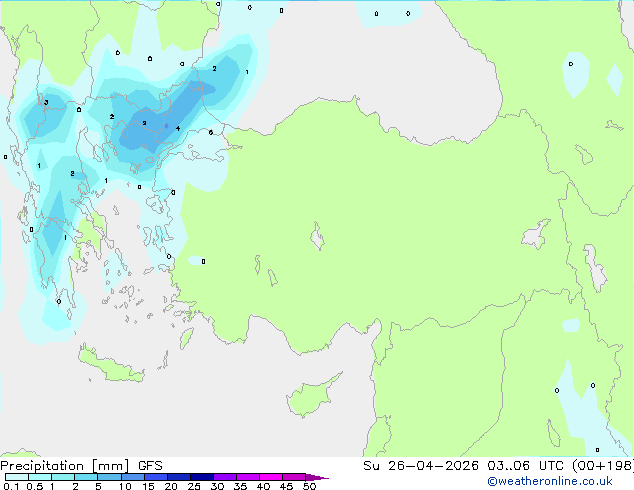Click legend swatch between 0.1 and 0.5
This screenshot has height=490, width=634.
(x=17, y=477)
